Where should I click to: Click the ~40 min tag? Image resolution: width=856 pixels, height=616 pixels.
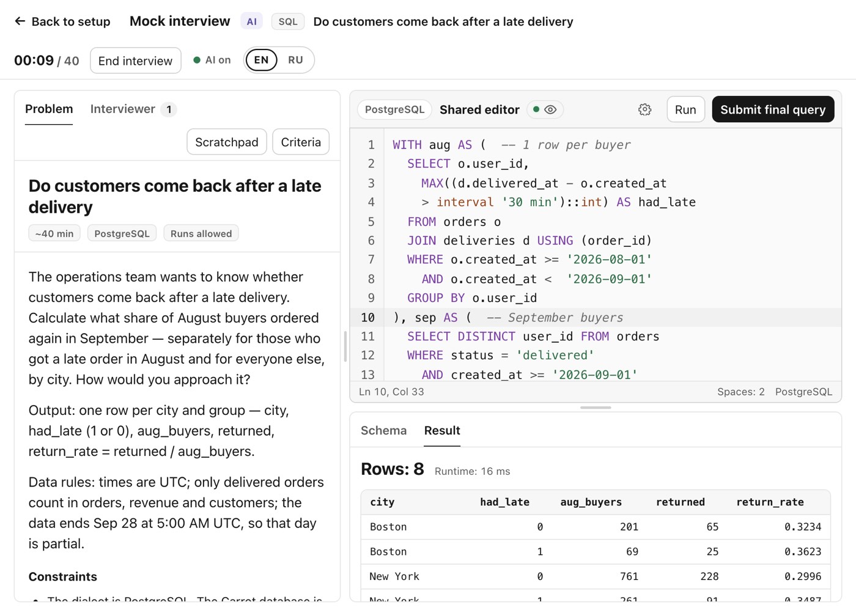coord(54,233)
